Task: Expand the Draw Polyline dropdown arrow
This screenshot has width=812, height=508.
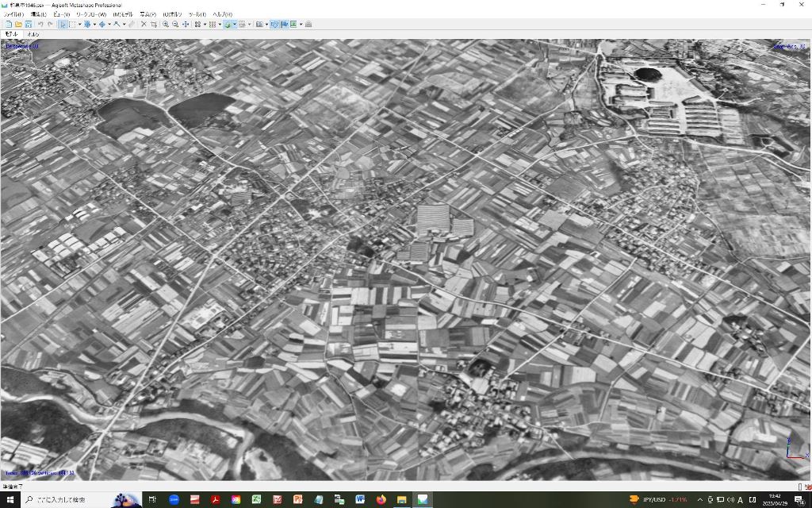Action: [124, 25]
